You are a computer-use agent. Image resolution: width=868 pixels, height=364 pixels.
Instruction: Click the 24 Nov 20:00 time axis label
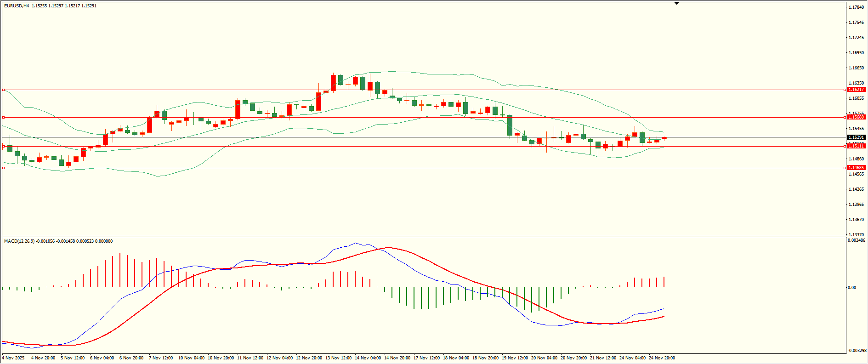click(662, 358)
